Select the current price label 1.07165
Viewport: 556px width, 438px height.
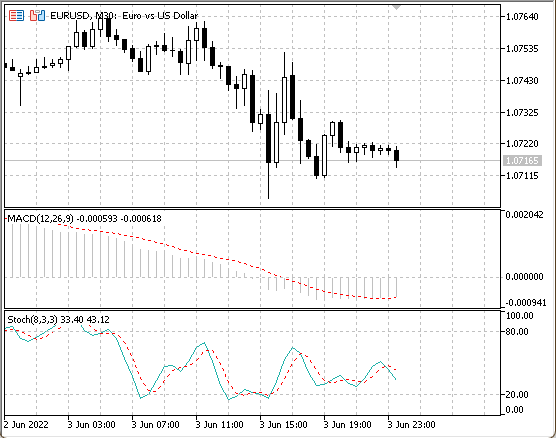522,161
